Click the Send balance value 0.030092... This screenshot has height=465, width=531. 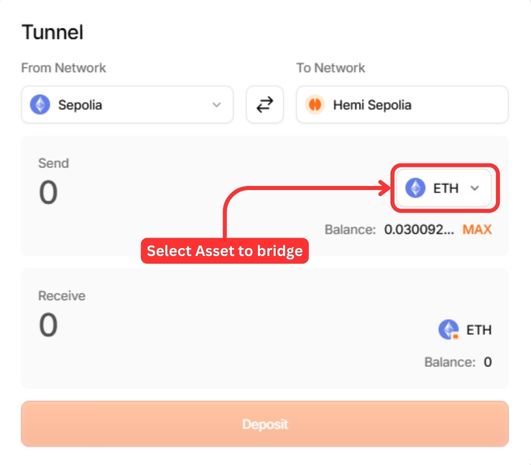[419, 230]
